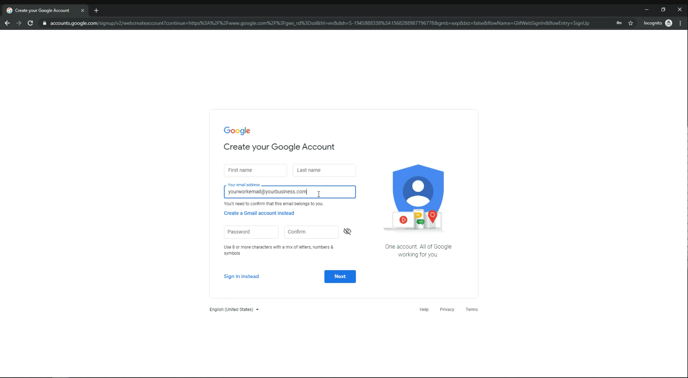The width and height of the screenshot is (688, 378).
Task: Click the browser forward arrow
Action: tap(18, 23)
